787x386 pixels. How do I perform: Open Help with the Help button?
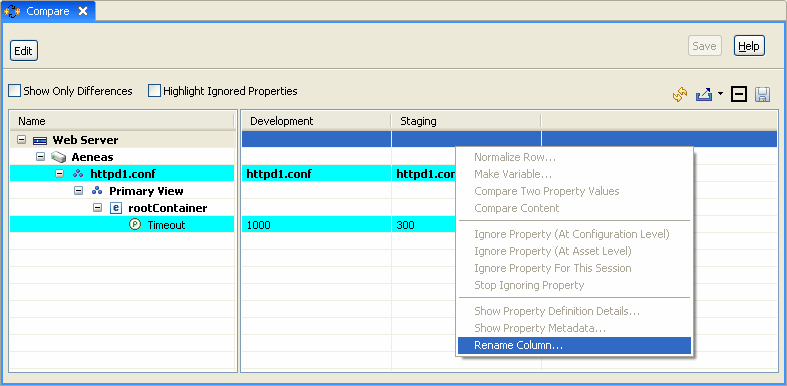click(749, 46)
